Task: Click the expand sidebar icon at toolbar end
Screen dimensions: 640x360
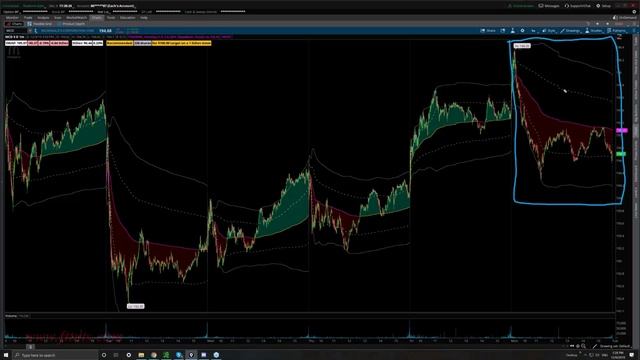Action: (x=634, y=31)
